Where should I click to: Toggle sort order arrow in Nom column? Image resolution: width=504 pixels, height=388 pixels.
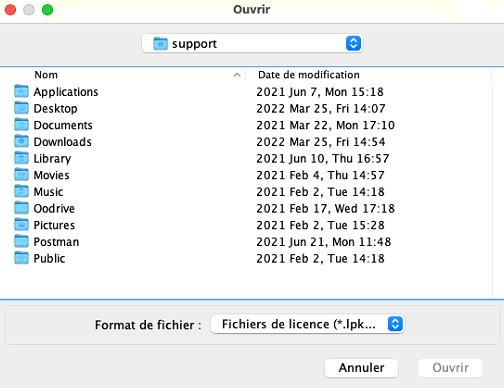[237, 75]
